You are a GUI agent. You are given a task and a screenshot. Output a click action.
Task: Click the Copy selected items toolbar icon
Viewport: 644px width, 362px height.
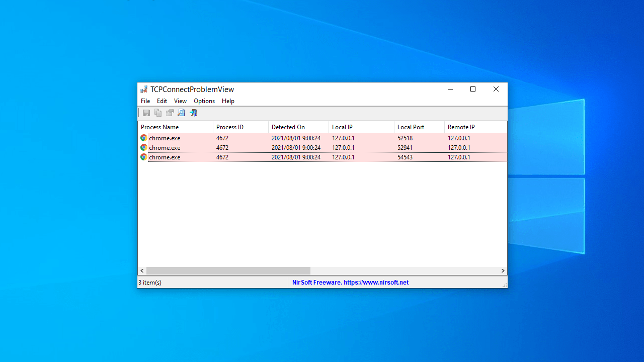coord(158,113)
